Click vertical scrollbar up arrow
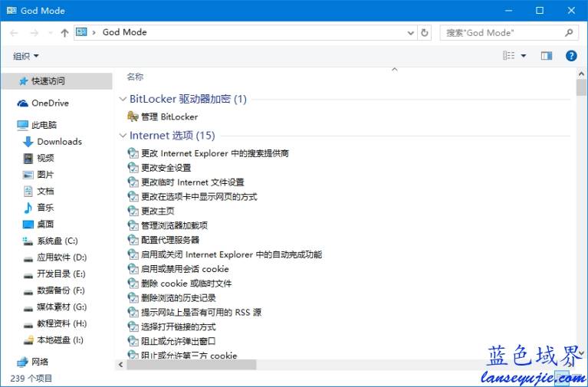 click(x=581, y=74)
